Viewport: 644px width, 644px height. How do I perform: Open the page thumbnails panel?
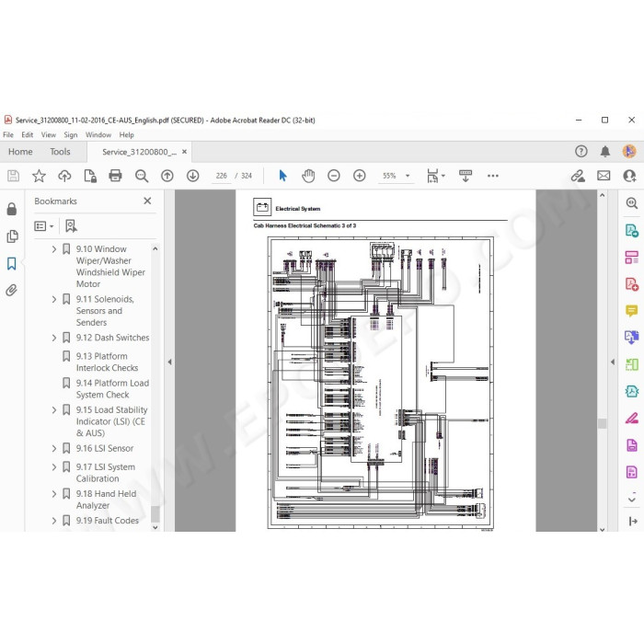pos(12,236)
